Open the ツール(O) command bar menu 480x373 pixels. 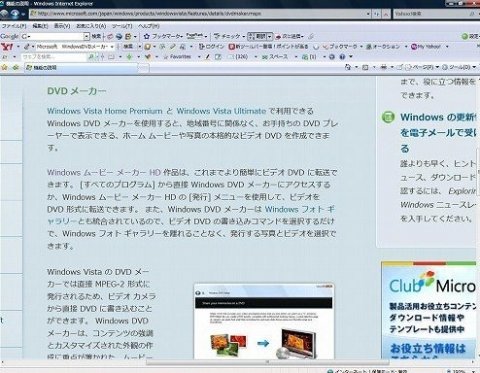[x=460, y=67]
